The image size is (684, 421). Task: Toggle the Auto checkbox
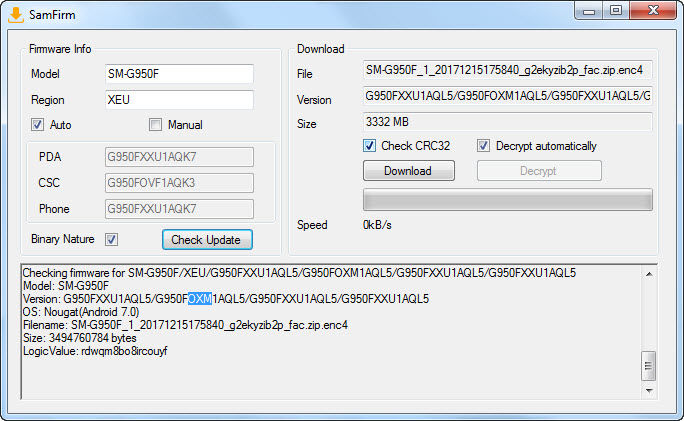38,125
